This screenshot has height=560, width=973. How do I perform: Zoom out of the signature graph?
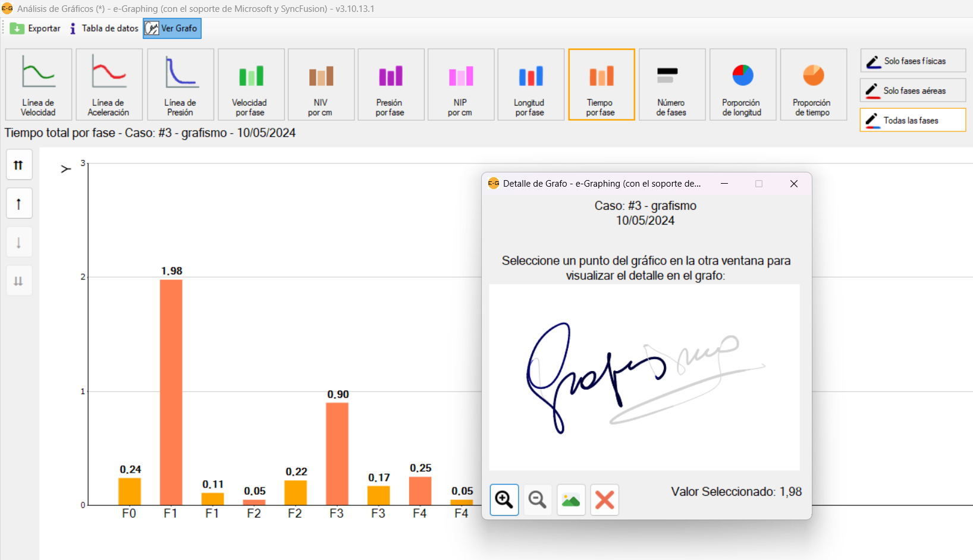(x=538, y=499)
